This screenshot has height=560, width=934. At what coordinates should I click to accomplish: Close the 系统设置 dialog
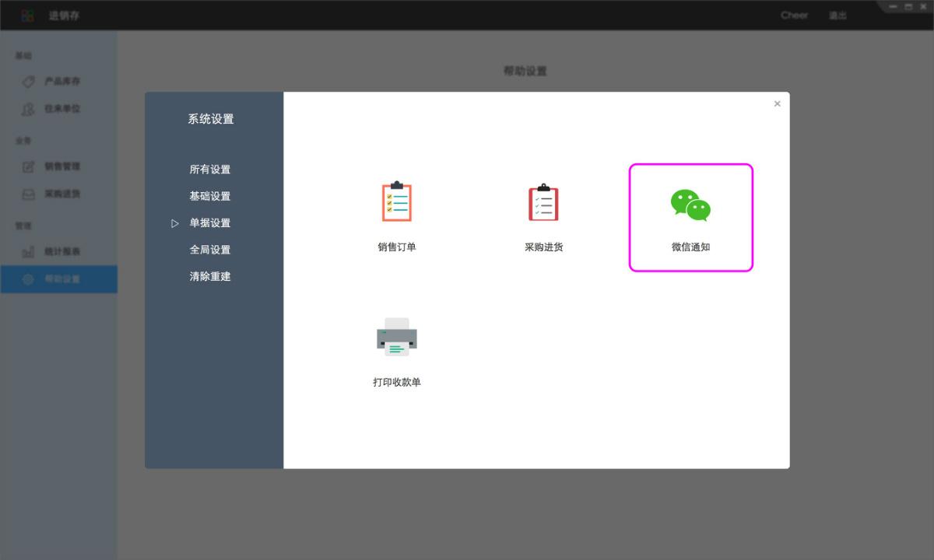coord(777,103)
